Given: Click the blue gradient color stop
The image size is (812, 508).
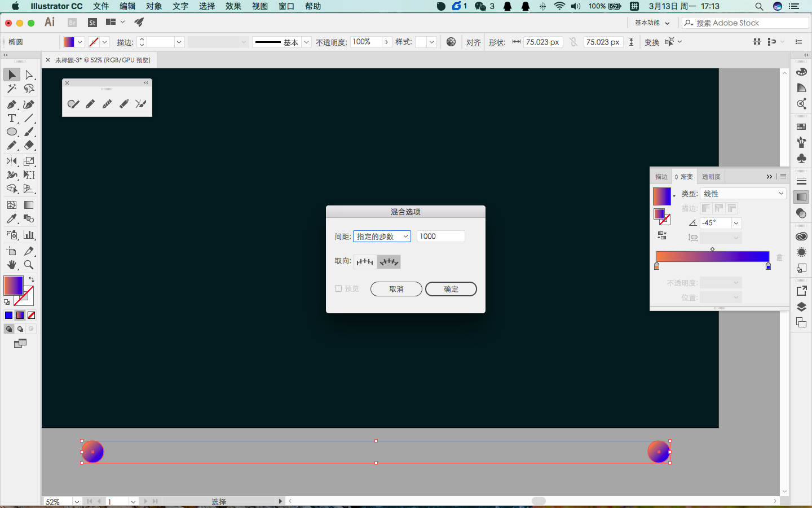Looking at the screenshot, I should click(768, 266).
